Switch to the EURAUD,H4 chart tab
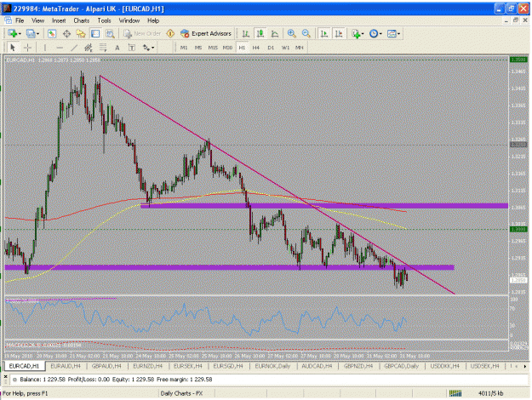The image size is (532, 400). pyautogui.click(x=66, y=366)
